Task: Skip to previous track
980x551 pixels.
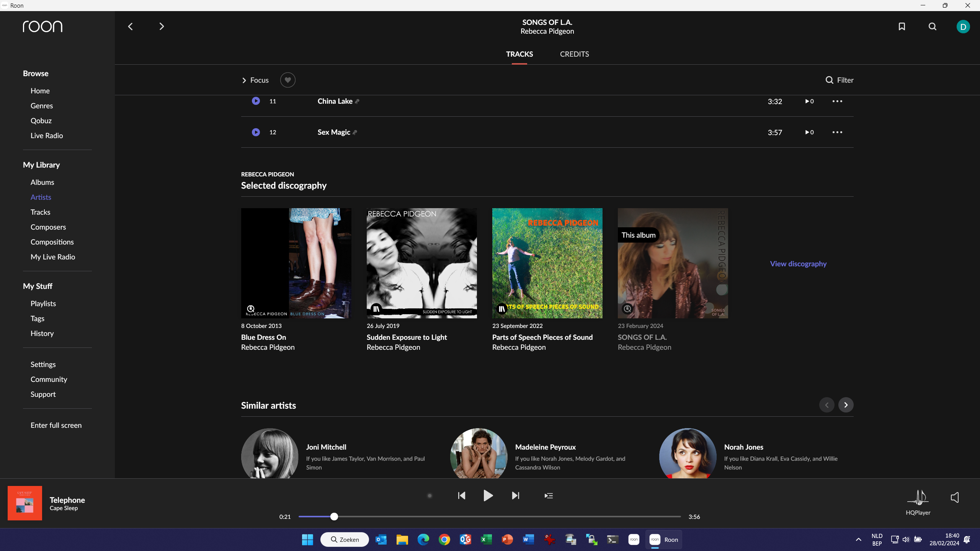Action: (462, 496)
